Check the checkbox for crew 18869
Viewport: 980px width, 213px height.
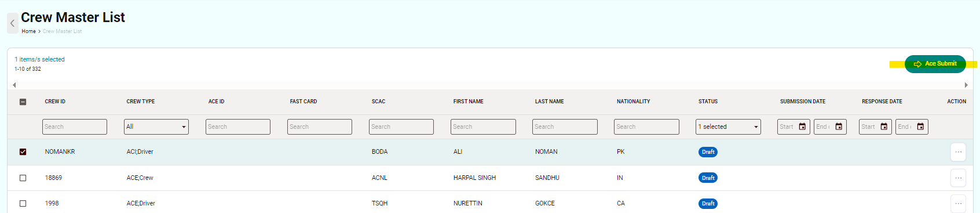(x=23, y=178)
